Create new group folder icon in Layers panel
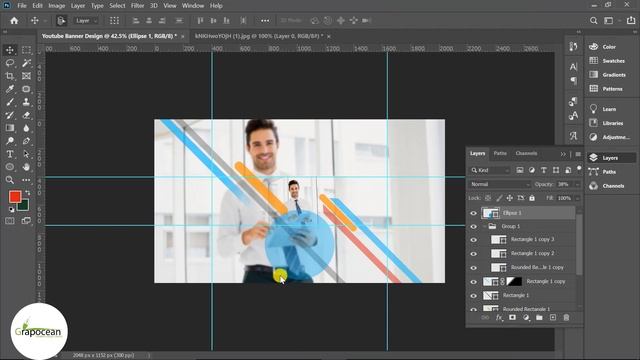The image size is (640, 360). 539,318
